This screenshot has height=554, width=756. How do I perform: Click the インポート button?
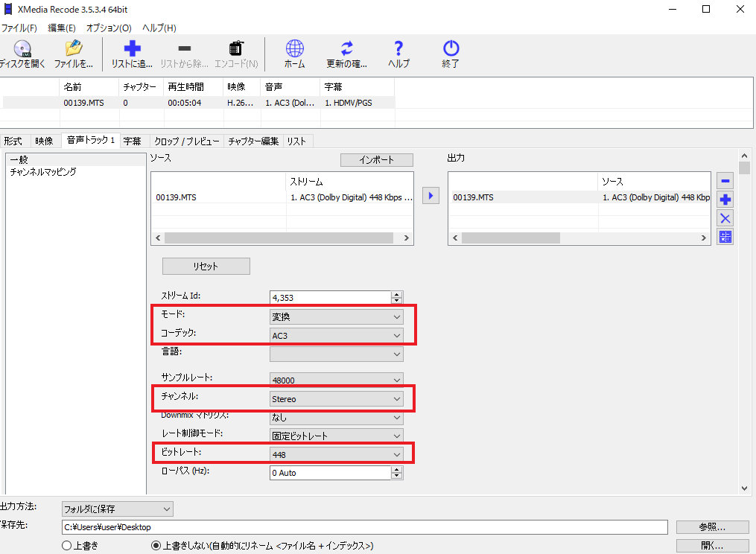pyautogui.click(x=377, y=160)
